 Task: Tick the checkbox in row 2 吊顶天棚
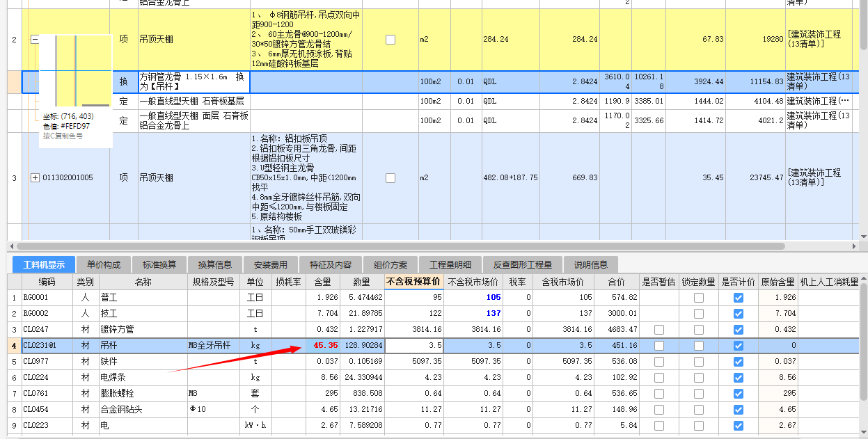pyautogui.click(x=390, y=40)
